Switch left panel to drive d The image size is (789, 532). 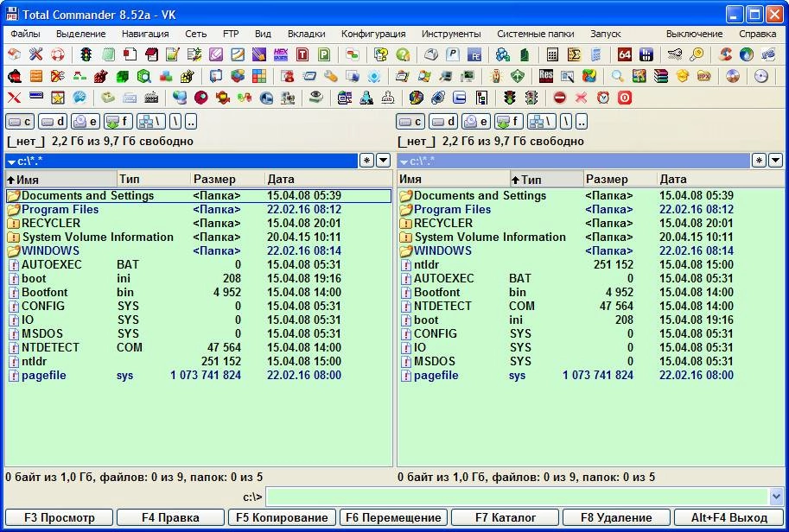click(x=53, y=121)
